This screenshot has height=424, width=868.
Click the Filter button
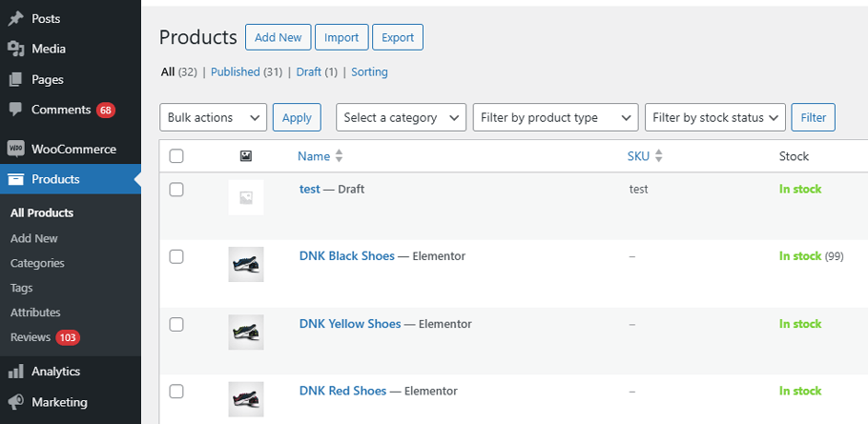[x=814, y=117]
